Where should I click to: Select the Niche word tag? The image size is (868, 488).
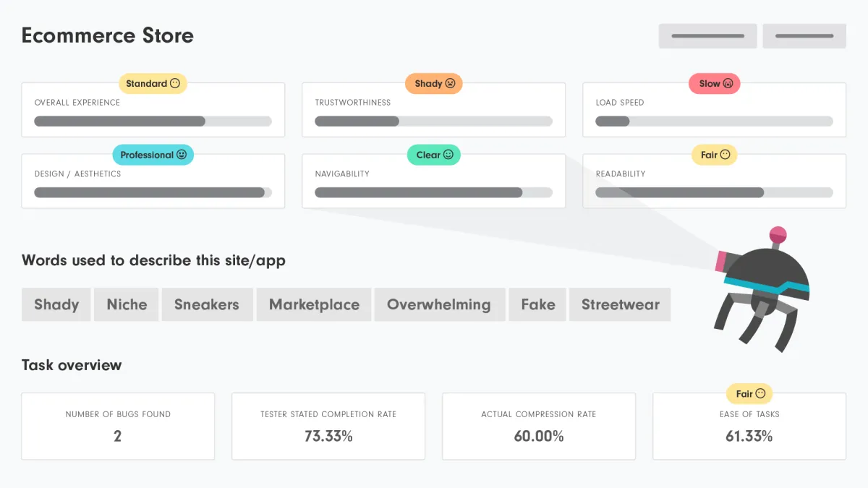tap(127, 304)
